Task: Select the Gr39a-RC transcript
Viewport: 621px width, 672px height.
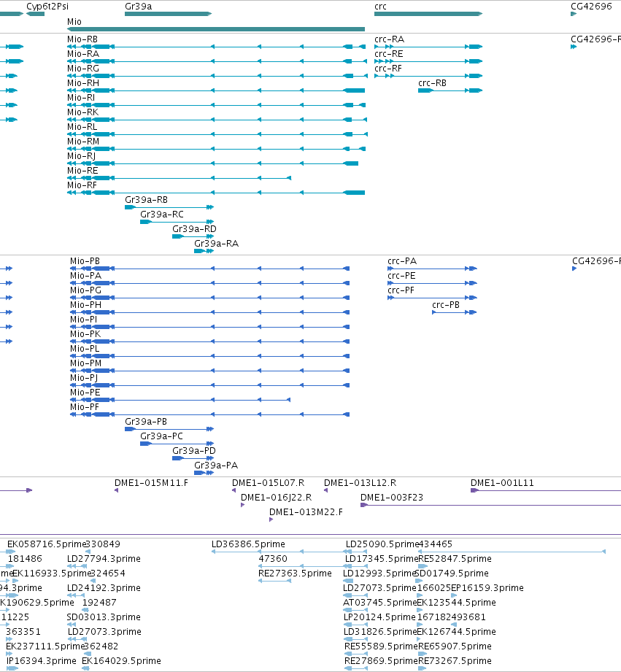Action: (162, 214)
